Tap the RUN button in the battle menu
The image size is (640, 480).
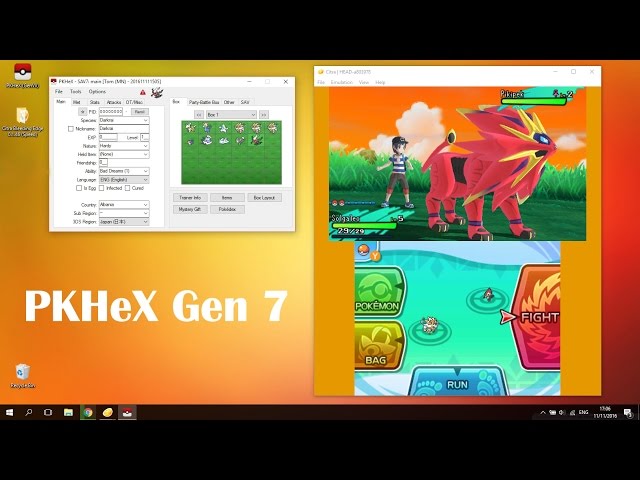[457, 381]
